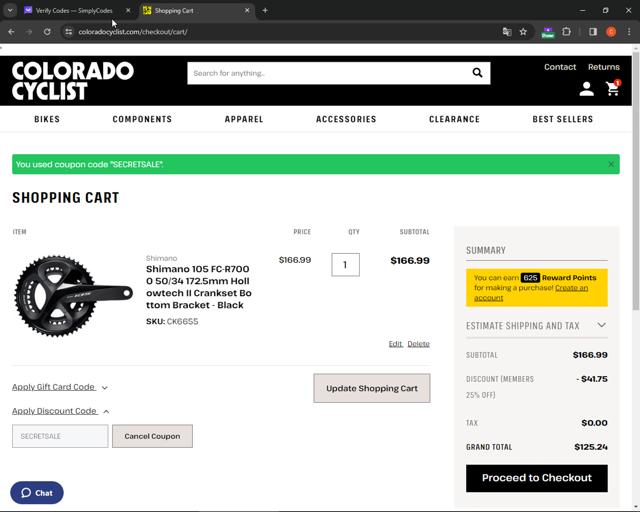Open the COMPONENTS menu
Viewport: 640px width, 512px height.
point(142,119)
